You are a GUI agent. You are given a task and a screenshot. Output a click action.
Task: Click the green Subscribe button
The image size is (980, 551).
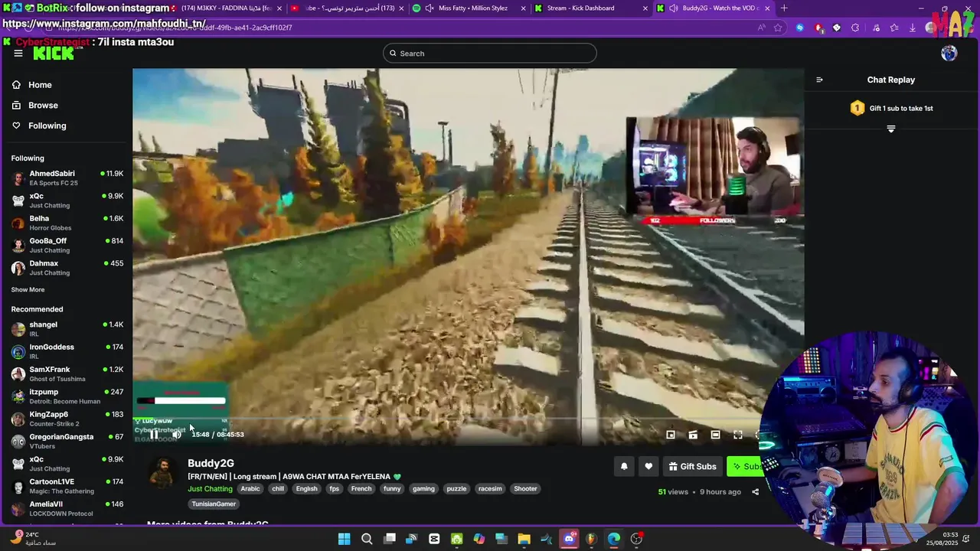pyautogui.click(x=746, y=466)
